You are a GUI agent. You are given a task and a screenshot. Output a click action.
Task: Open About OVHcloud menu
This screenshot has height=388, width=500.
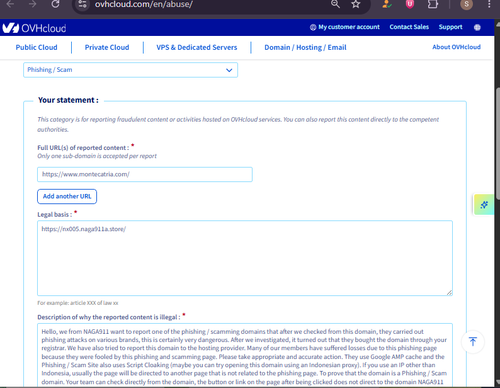coord(456,47)
